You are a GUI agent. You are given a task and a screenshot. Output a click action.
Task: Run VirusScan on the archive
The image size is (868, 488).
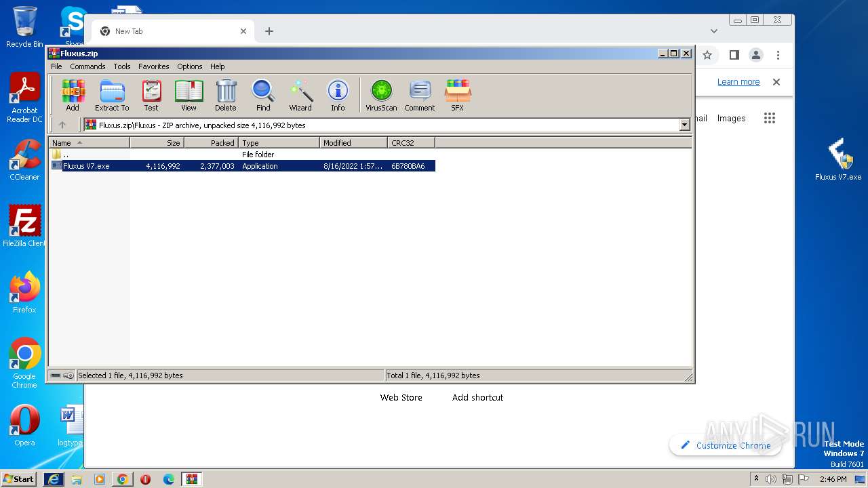pos(381,96)
